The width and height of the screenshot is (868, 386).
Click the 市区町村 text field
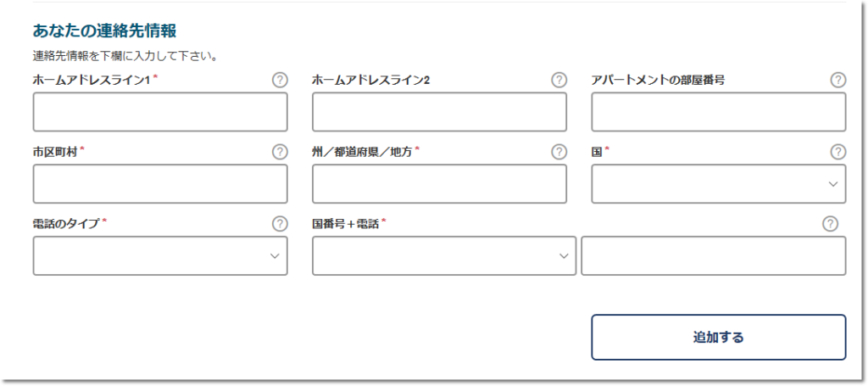pyautogui.click(x=160, y=184)
